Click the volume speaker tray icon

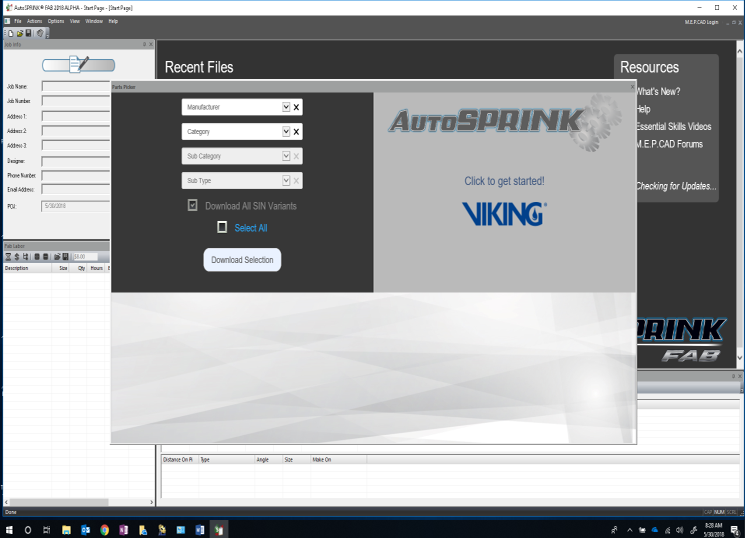click(x=679, y=530)
